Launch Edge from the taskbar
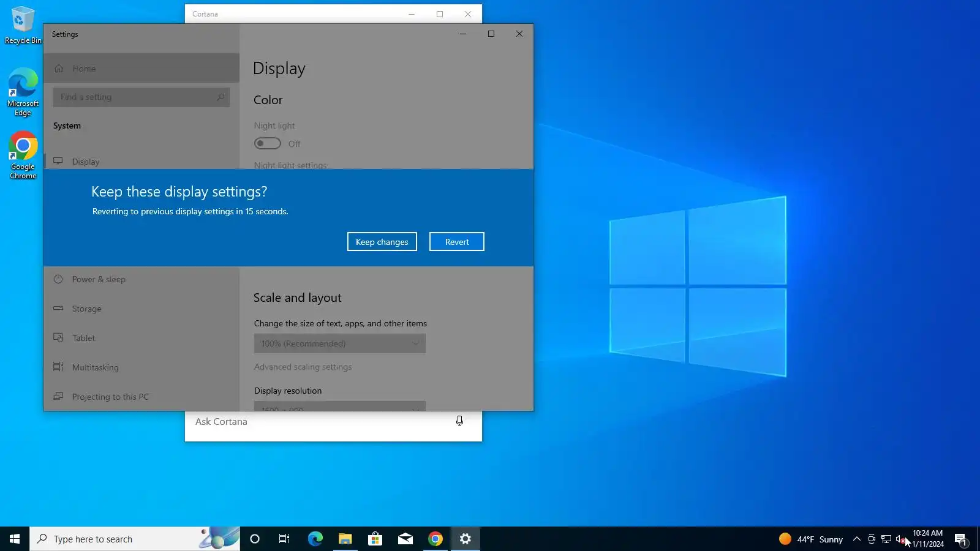 click(315, 539)
